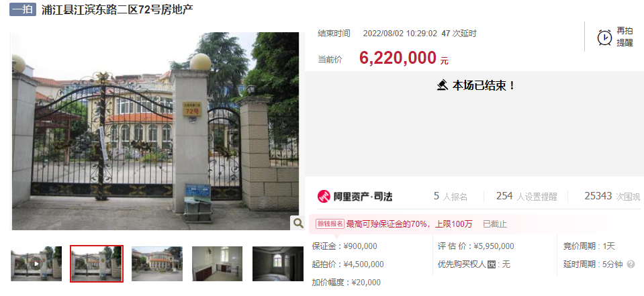
Task: Select the villa exterior thumbnail
Action: click(x=157, y=264)
